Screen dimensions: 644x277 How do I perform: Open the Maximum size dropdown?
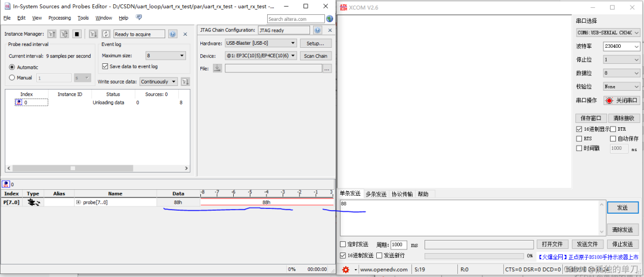[x=166, y=56]
